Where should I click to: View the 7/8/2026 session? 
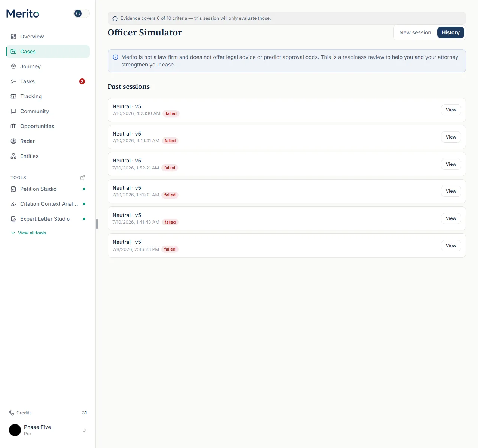click(x=451, y=246)
